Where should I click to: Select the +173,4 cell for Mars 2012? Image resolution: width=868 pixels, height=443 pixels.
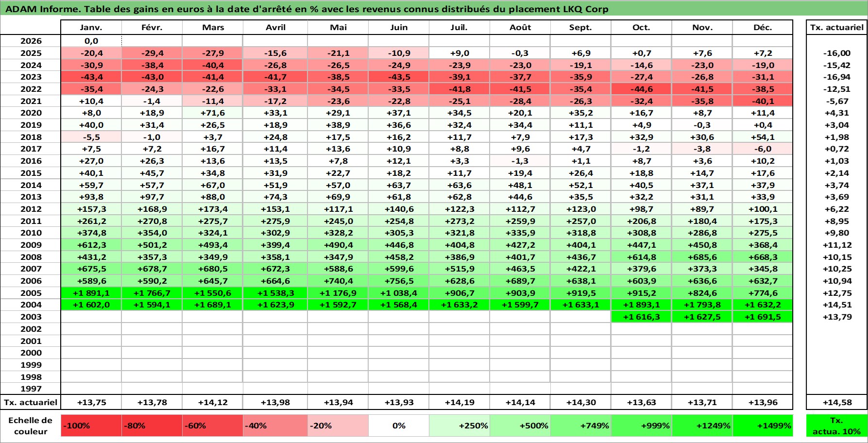click(x=213, y=209)
